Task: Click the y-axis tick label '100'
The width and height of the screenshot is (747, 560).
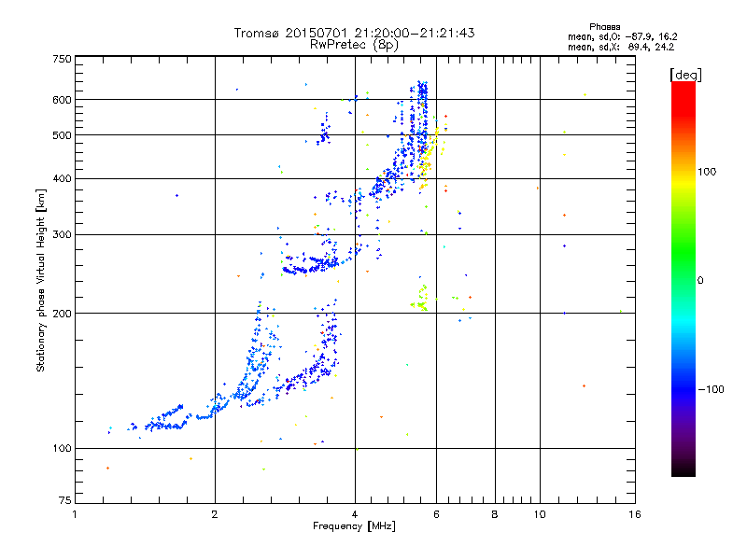Action: tap(62, 449)
